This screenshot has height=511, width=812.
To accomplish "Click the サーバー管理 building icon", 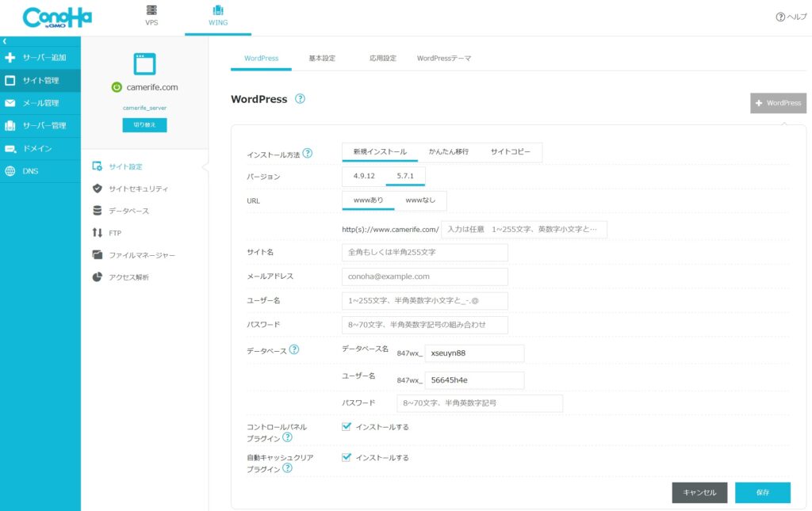I will [x=10, y=125].
